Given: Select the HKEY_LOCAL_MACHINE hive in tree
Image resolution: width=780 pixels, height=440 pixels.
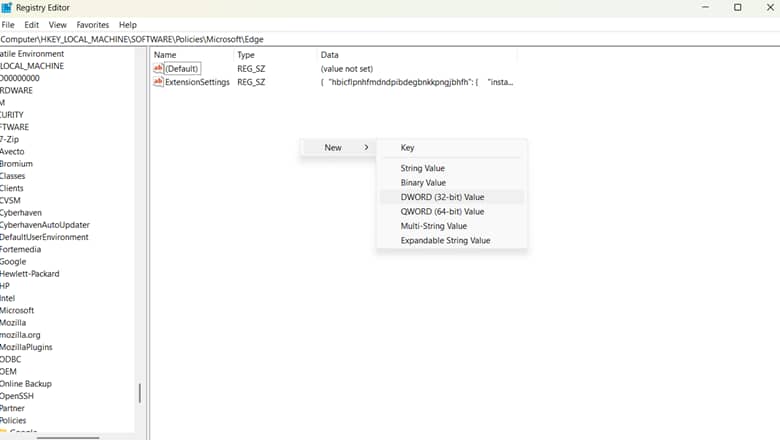Looking at the screenshot, I should 32,66.
